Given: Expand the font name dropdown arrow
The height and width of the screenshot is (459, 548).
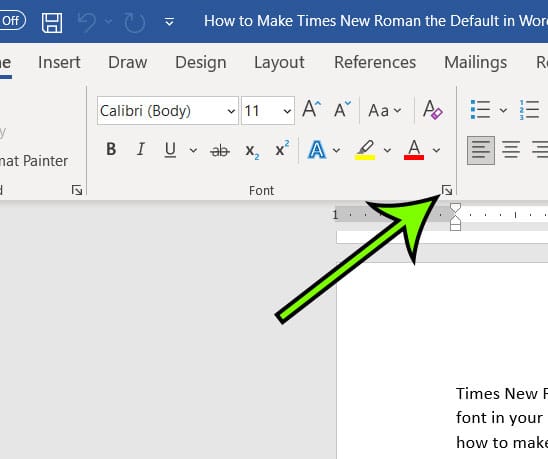Looking at the screenshot, I should pyautogui.click(x=231, y=111).
